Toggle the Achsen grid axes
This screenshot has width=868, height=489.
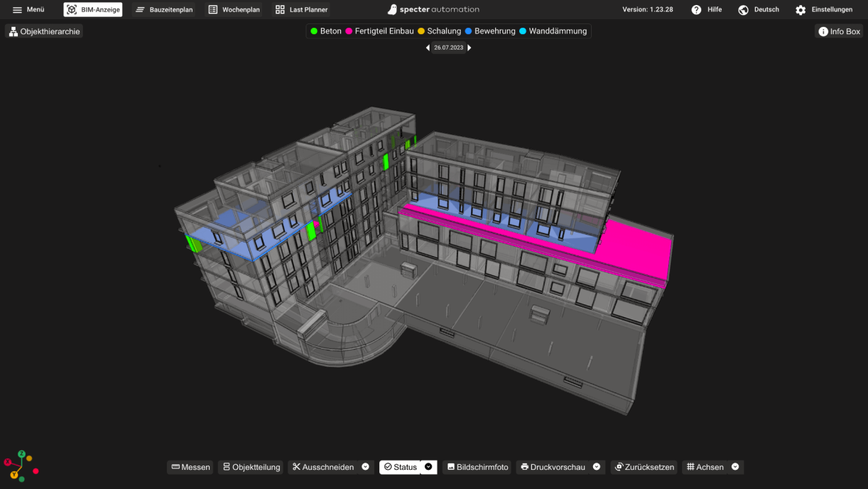[x=705, y=467]
